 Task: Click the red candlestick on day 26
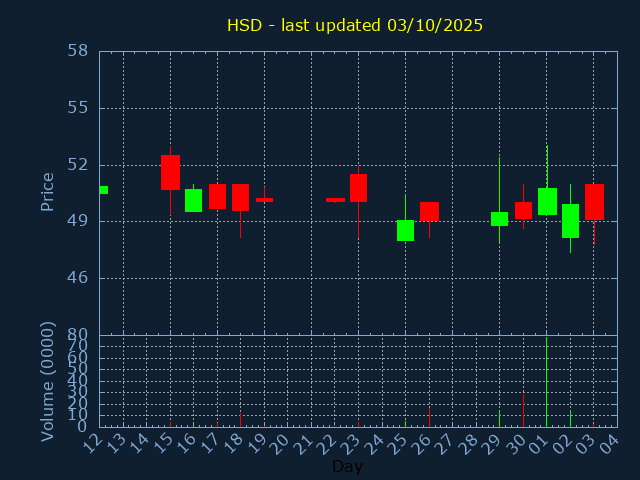point(429,211)
